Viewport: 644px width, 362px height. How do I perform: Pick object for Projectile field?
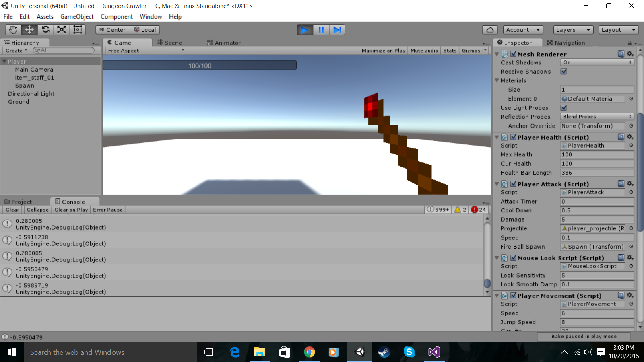coord(631,228)
